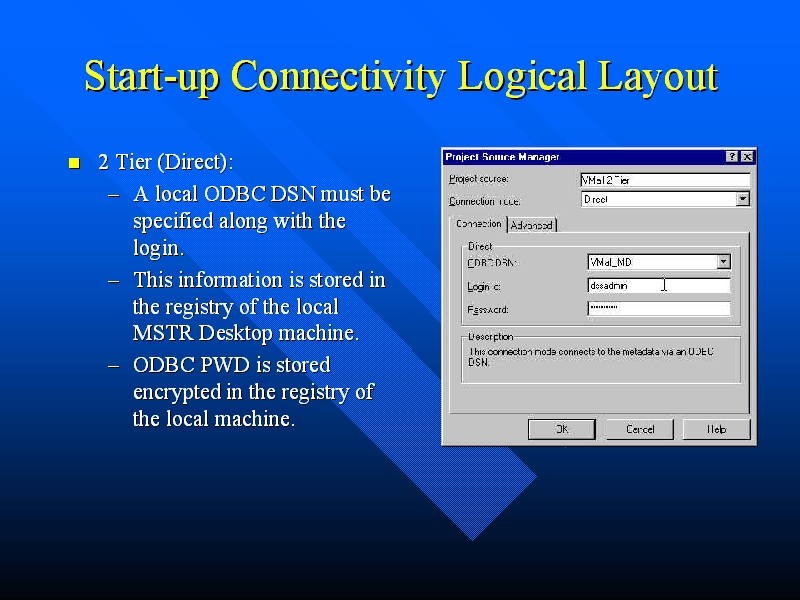Click the yellow square bullet marker
Image resolution: width=800 pixels, height=600 pixels.
pos(73,163)
